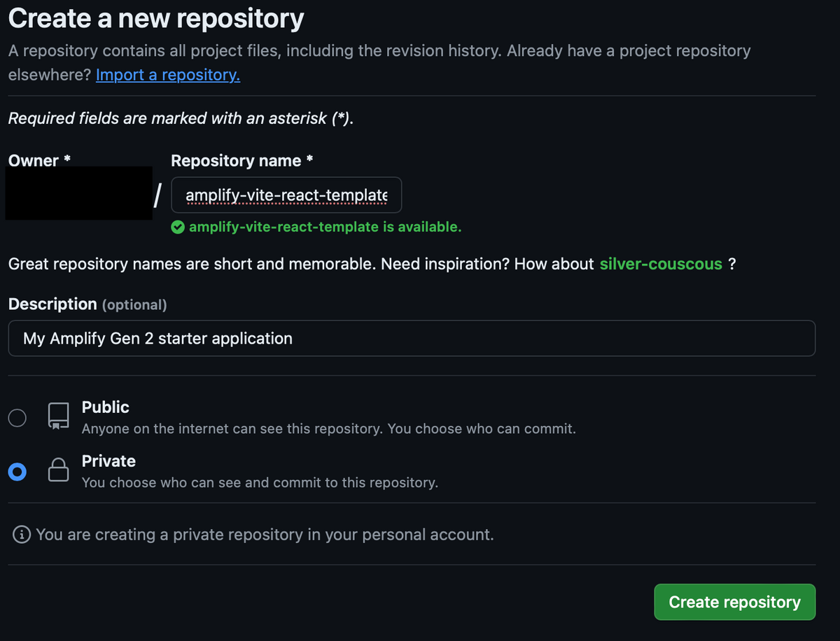
Task: Click the Import a repository link
Action: [x=168, y=75]
